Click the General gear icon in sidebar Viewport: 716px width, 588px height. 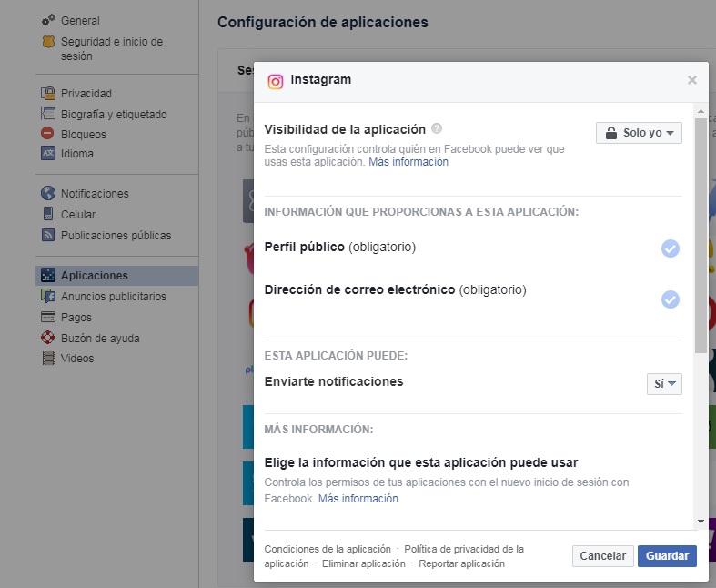tap(48, 20)
